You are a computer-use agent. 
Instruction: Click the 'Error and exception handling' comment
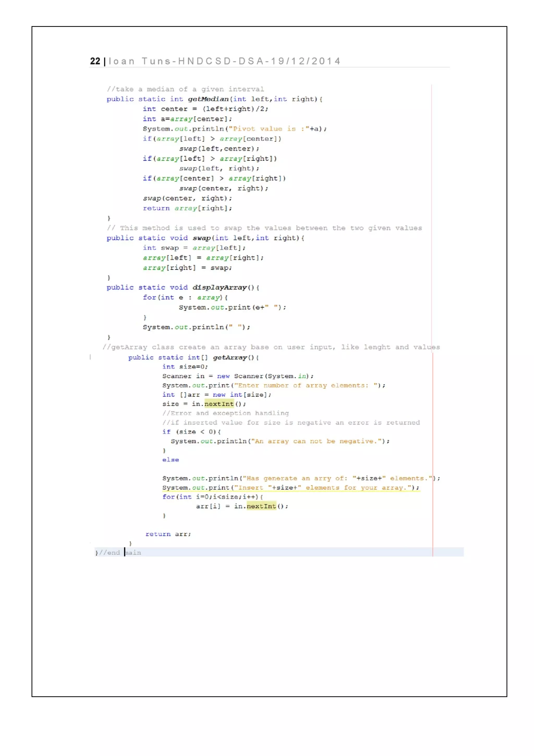(x=225, y=413)
